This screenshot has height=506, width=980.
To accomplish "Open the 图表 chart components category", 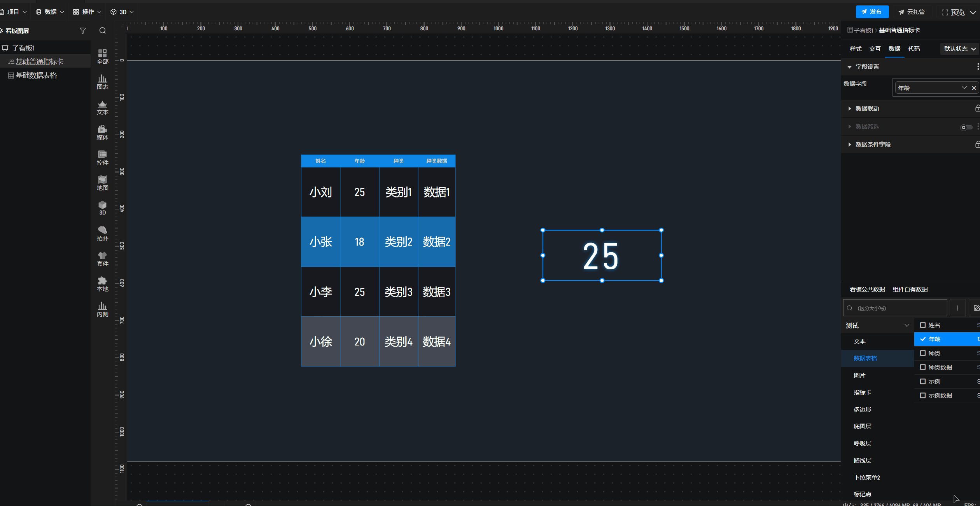I will (x=102, y=82).
